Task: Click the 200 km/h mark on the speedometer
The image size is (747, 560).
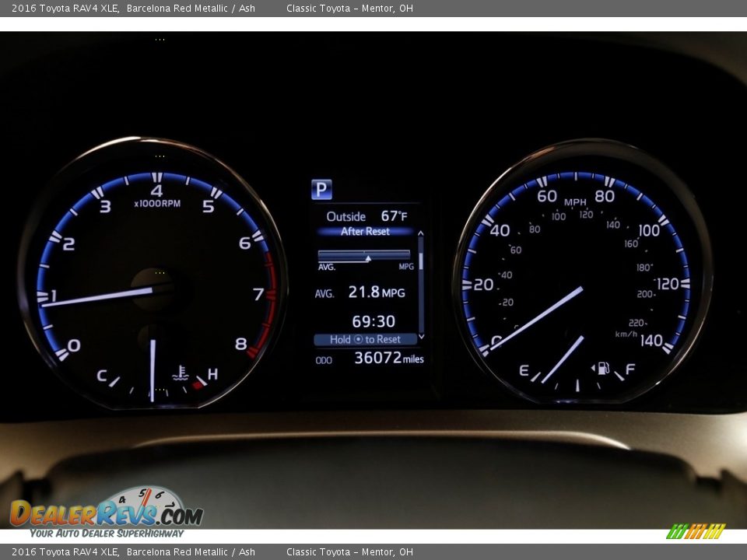Action: pyautogui.click(x=646, y=294)
